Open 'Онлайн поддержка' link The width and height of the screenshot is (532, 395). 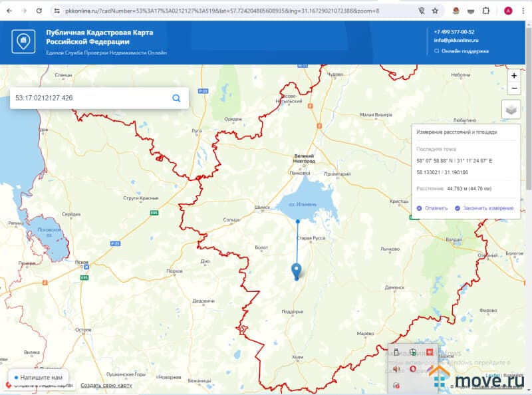pyautogui.click(x=462, y=51)
